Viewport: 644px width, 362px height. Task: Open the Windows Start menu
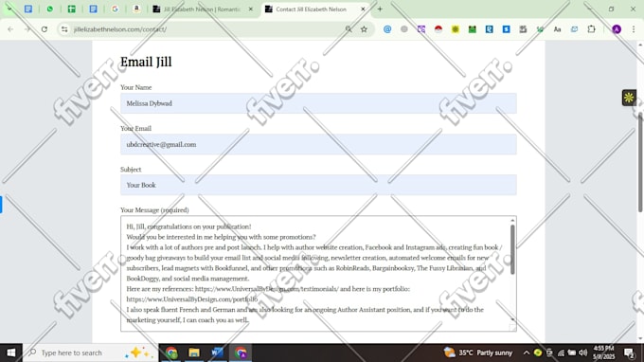pyautogui.click(x=11, y=353)
